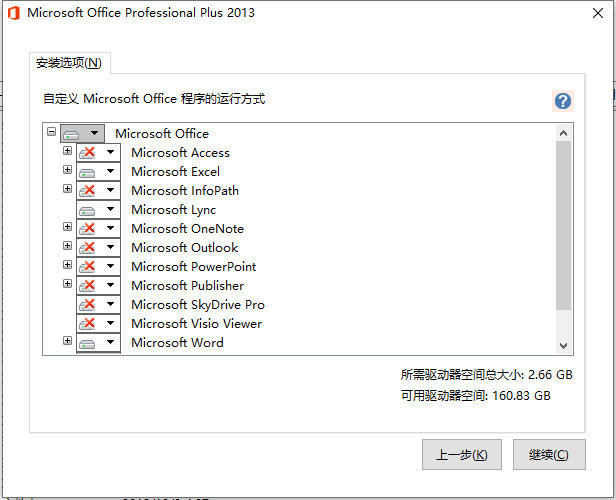Click the Microsoft Lync drive install icon

click(x=87, y=210)
